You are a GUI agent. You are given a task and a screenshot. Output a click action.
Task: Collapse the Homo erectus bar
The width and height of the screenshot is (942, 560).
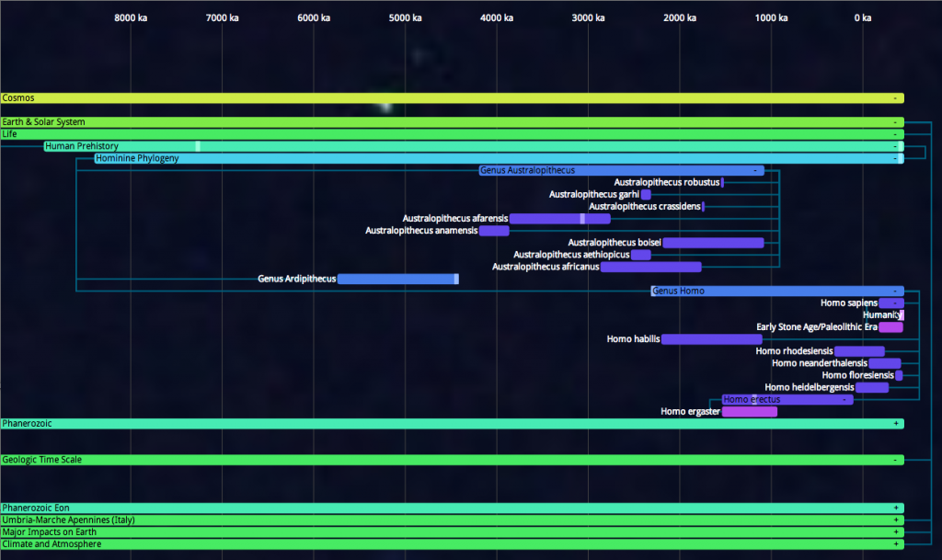pyautogui.click(x=844, y=399)
